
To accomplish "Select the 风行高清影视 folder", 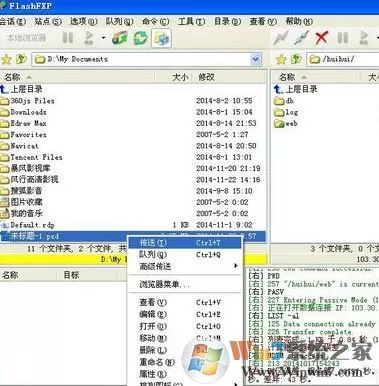I will [x=30, y=180].
